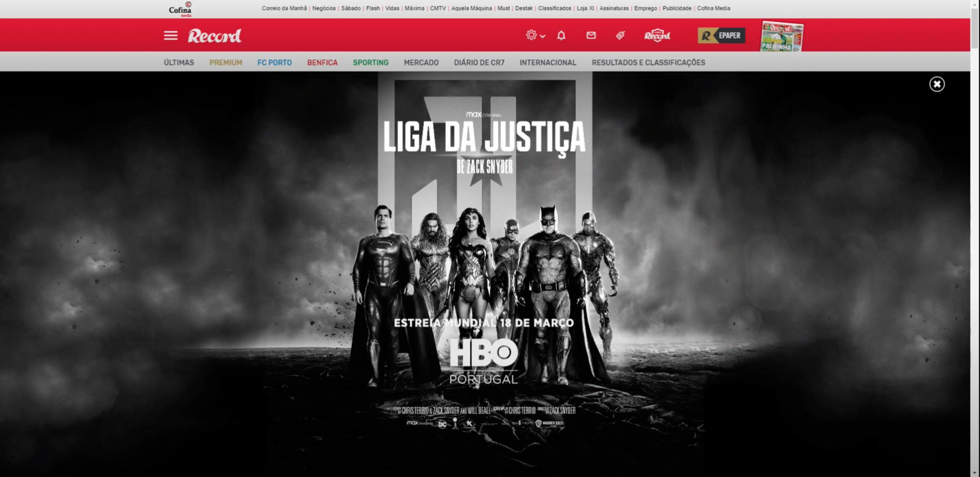Screen dimensions: 980x477
Task: Visit Correio da Manhã link
Action: click(284, 8)
